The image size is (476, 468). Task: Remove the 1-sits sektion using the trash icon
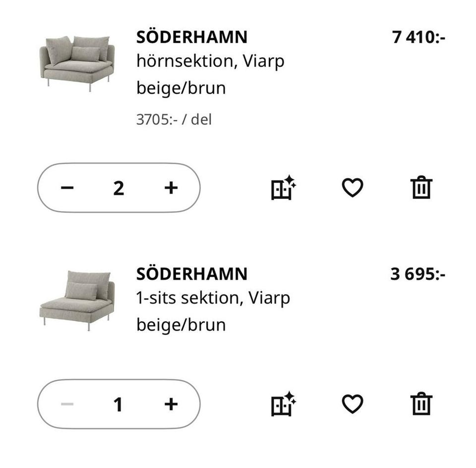tap(421, 404)
